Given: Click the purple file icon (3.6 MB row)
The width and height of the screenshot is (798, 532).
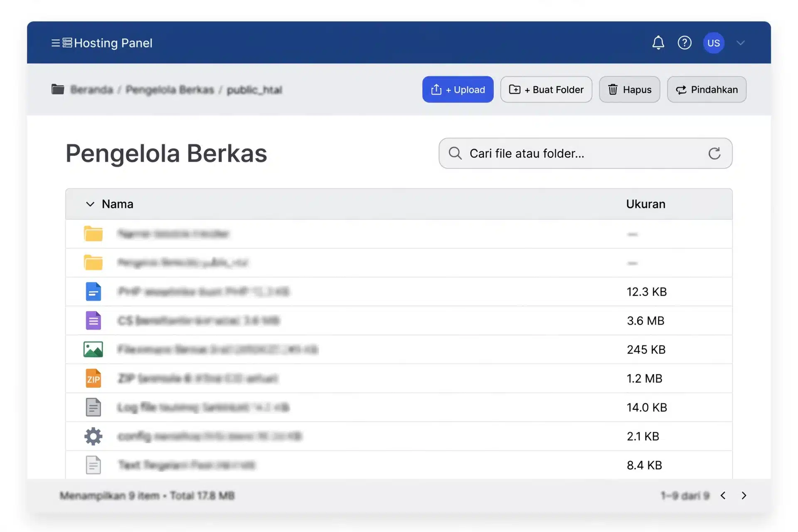Looking at the screenshot, I should point(93,320).
